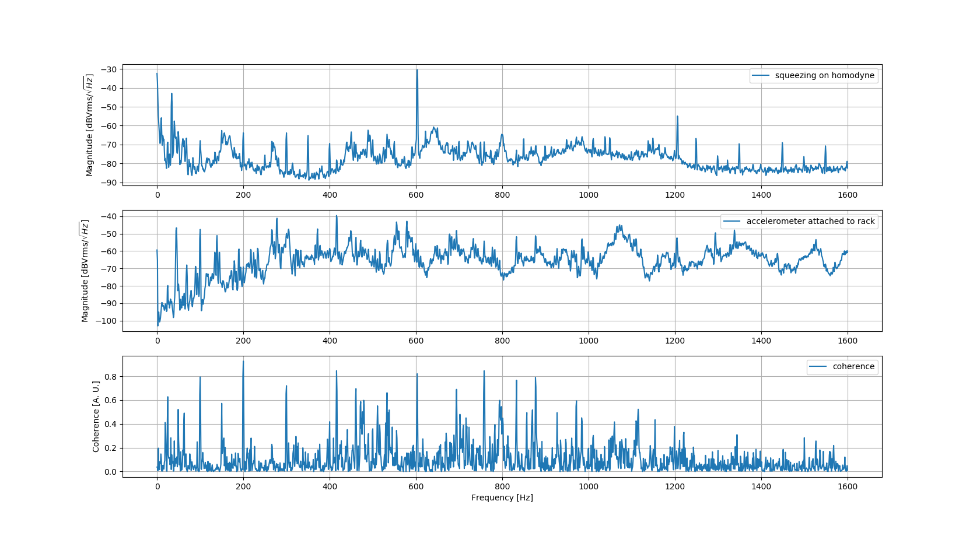The height and width of the screenshot is (536, 980).
Task: Click the '-30' y-tick on the squeezing plot
Action: (x=109, y=69)
